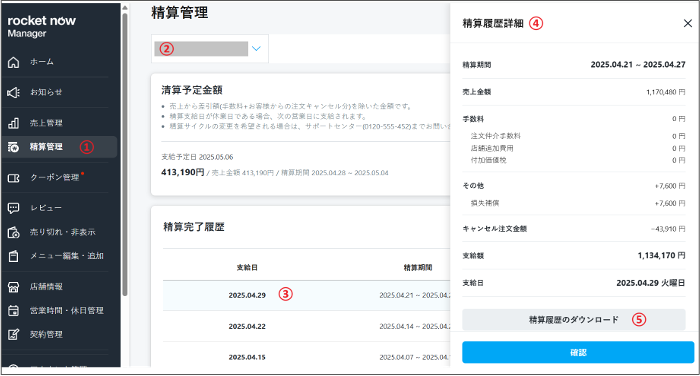Click the キャンセル注文金額 label
700x376 pixels.
coord(495,229)
